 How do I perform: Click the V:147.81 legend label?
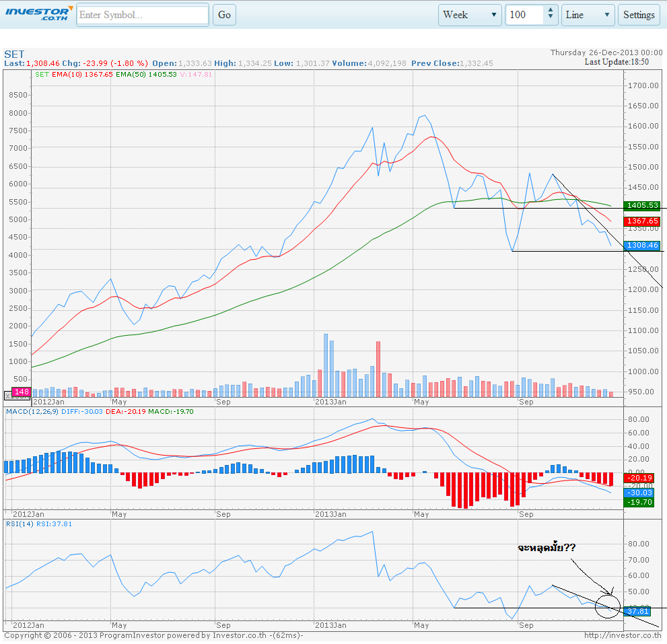tap(196, 75)
